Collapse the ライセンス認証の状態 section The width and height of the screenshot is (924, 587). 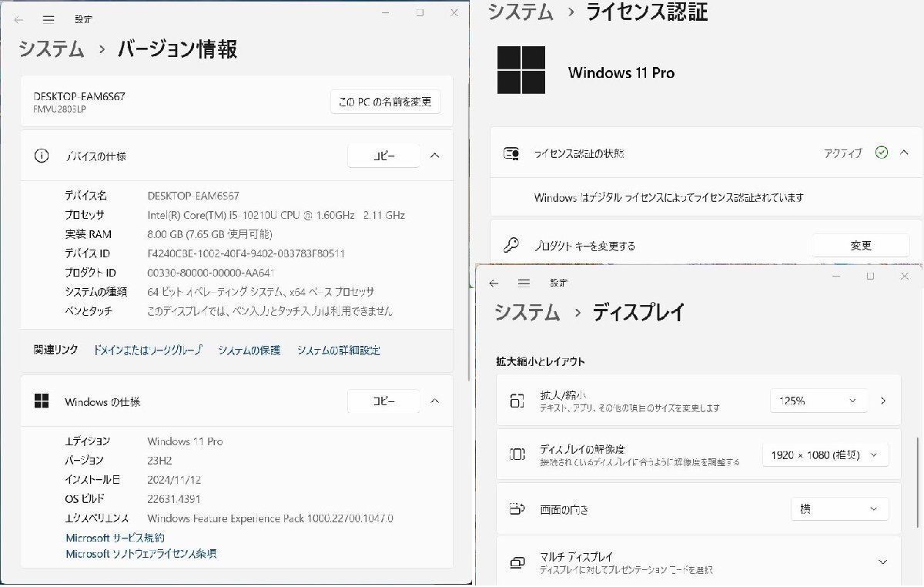[x=904, y=153]
